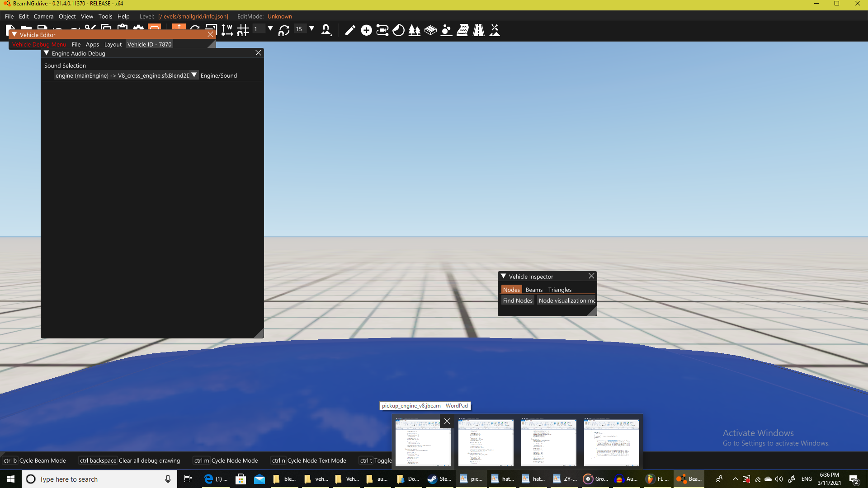This screenshot has width=868, height=488.
Task: Close the Engine Audio Debug panel
Action: (258, 53)
